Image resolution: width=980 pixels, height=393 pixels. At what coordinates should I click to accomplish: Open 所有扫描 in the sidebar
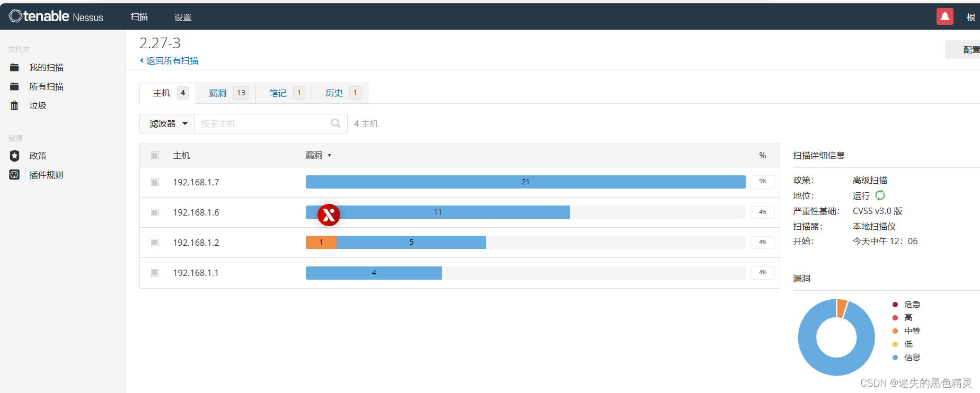pyautogui.click(x=46, y=86)
